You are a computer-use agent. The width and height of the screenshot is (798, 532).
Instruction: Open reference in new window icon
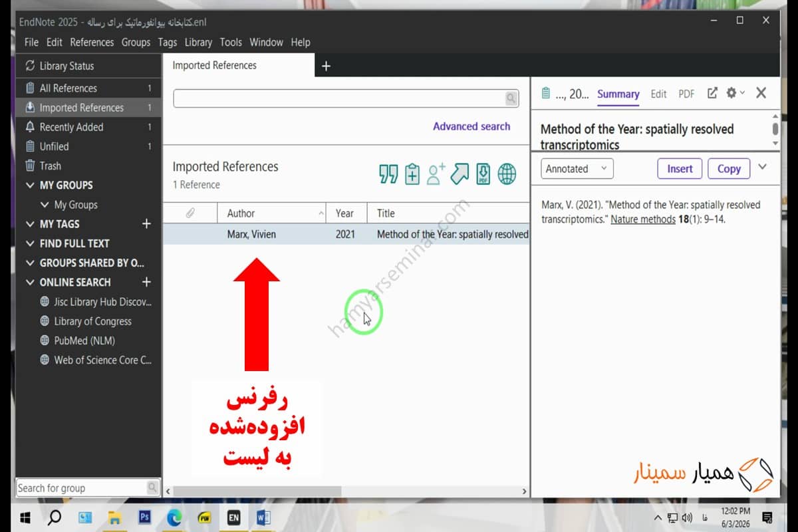click(712, 94)
